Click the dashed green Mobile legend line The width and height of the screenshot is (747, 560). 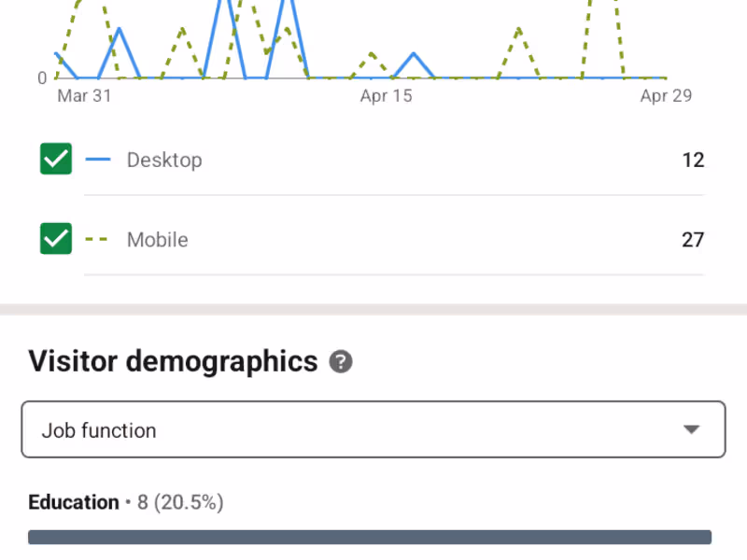point(98,240)
